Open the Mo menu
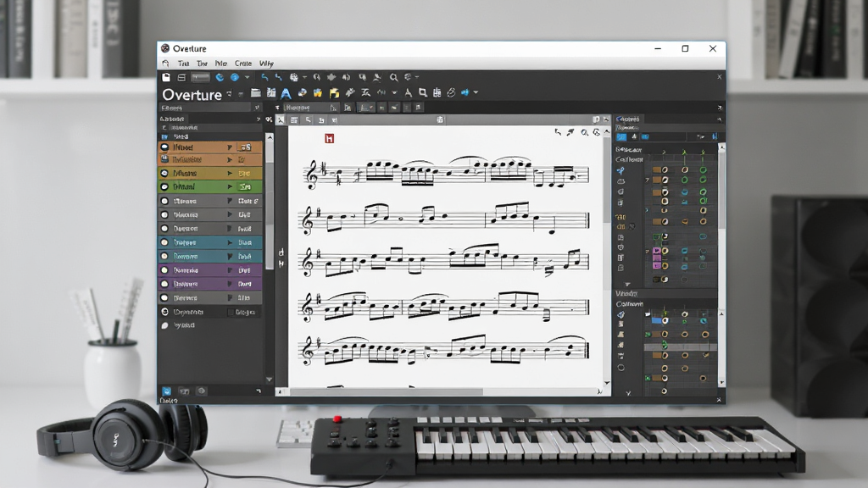 [x=221, y=64]
